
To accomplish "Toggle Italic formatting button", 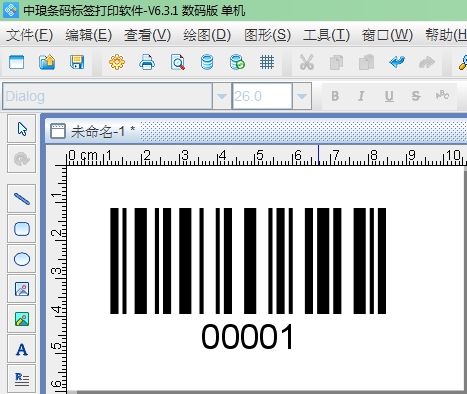I will pyautogui.click(x=361, y=96).
